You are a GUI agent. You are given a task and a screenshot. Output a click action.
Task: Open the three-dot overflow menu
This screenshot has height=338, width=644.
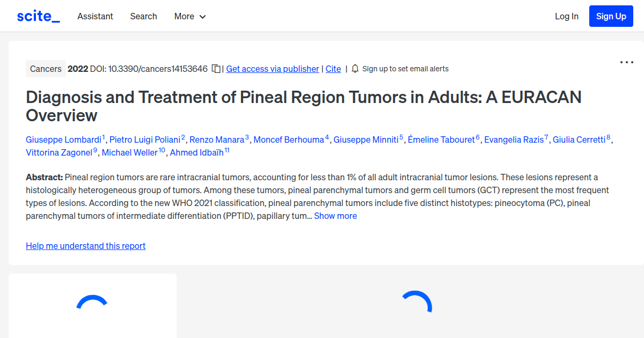[626, 62]
